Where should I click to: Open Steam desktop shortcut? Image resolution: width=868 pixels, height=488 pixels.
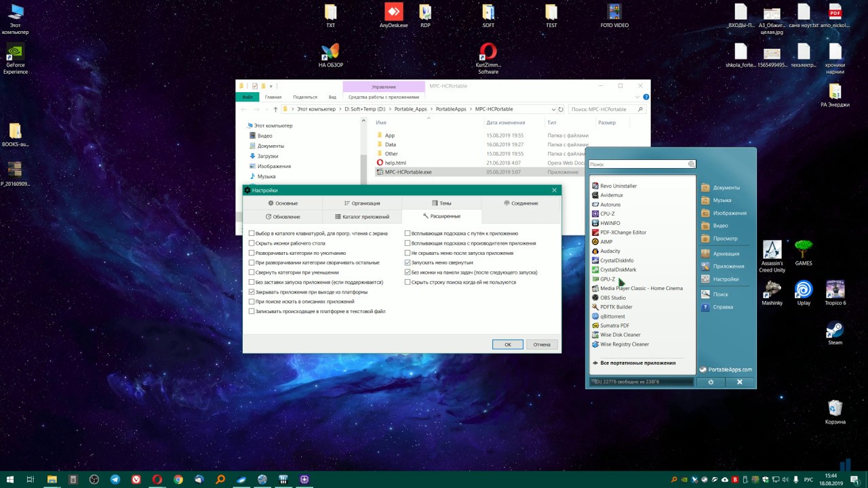(835, 333)
